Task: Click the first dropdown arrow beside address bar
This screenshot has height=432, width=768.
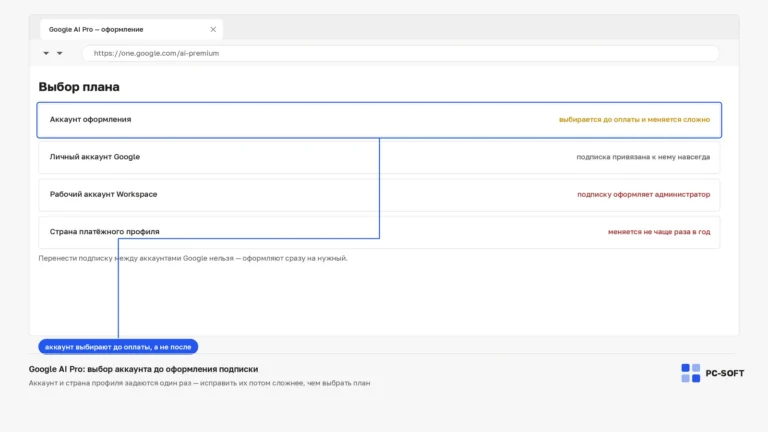Action: pos(46,53)
